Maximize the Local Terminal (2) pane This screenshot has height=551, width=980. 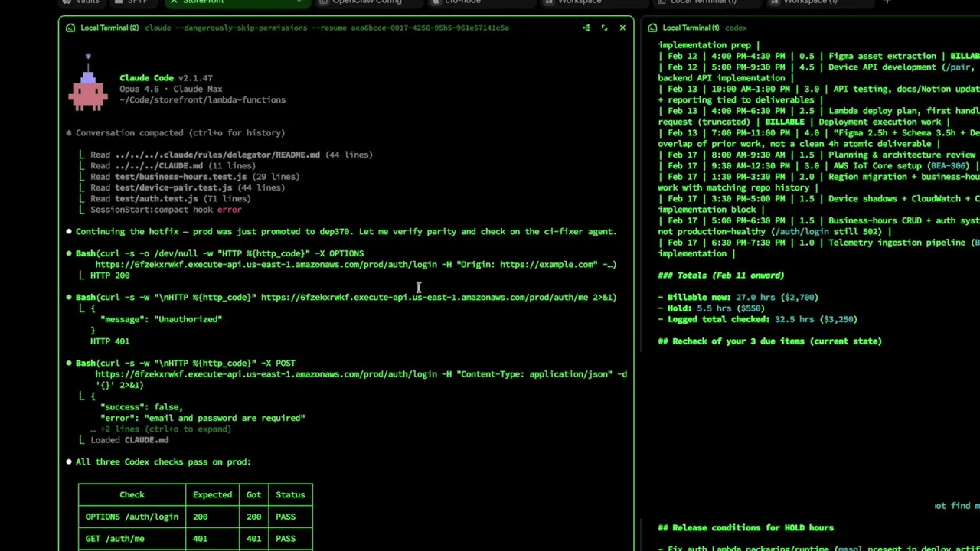604,28
